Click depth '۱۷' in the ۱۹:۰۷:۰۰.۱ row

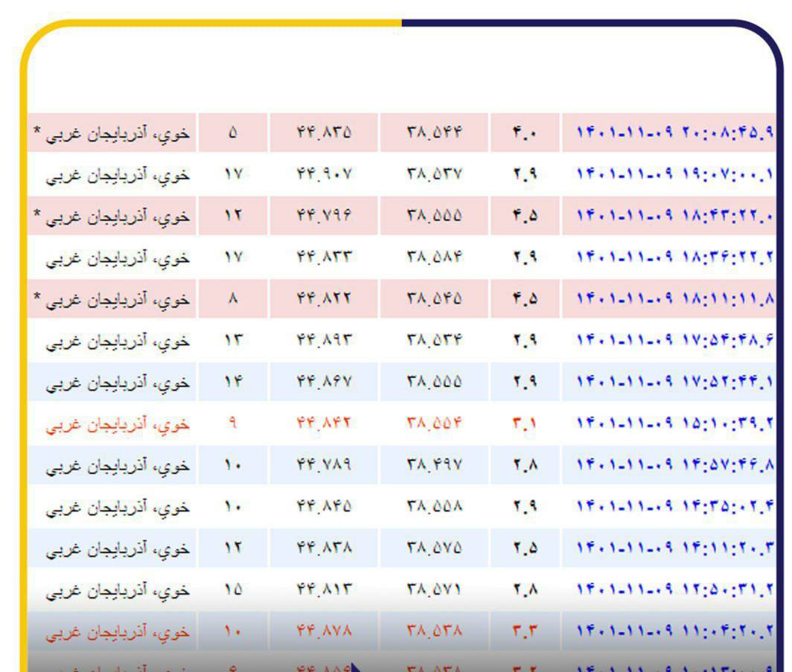click(x=233, y=174)
